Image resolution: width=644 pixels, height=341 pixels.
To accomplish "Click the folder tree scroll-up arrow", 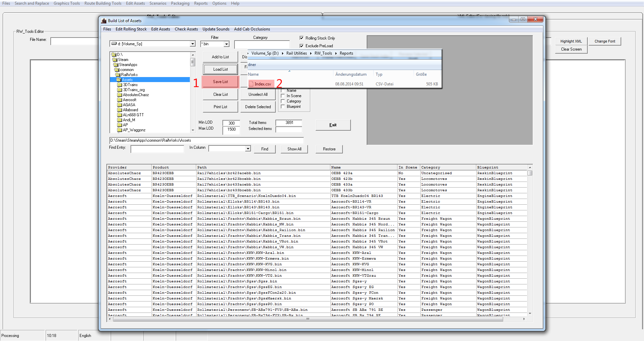I will point(193,55).
